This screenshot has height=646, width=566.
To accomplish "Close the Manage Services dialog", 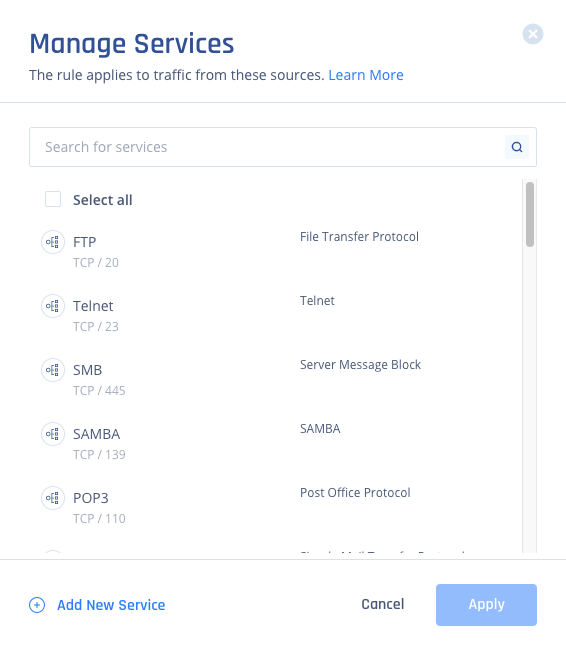I will point(533,34).
